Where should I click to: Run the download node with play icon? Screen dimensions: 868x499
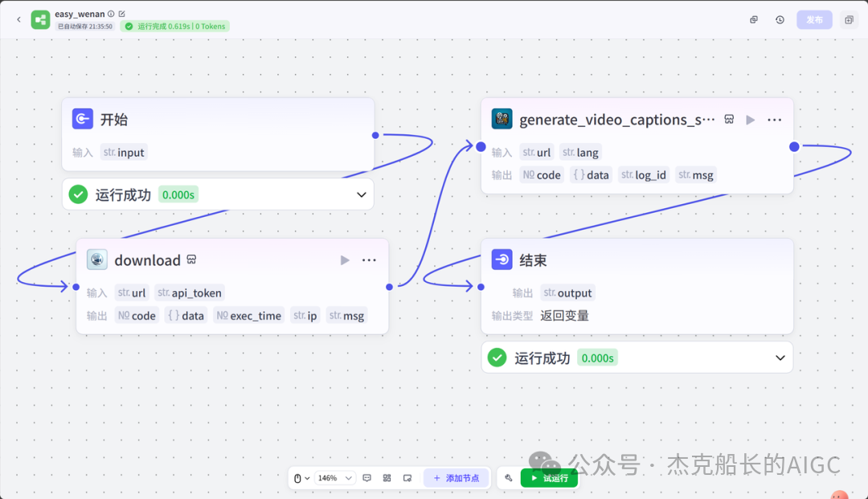(345, 260)
